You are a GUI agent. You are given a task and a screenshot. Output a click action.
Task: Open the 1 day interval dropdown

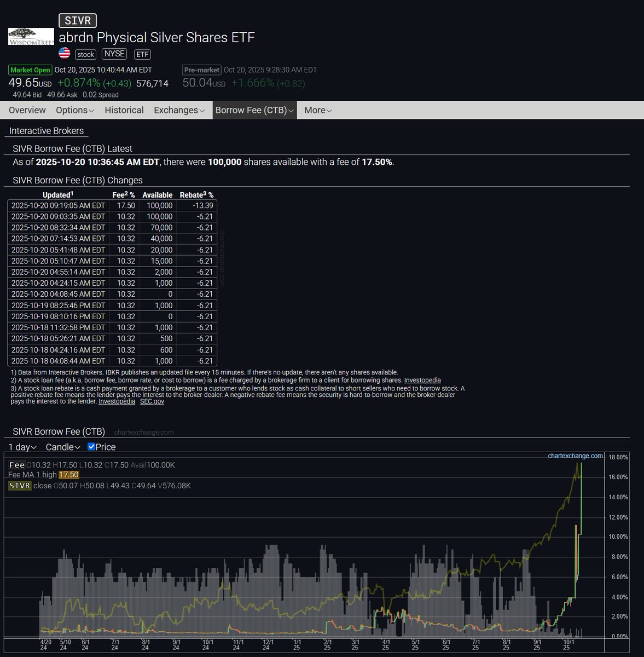pyautogui.click(x=22, y=447)
